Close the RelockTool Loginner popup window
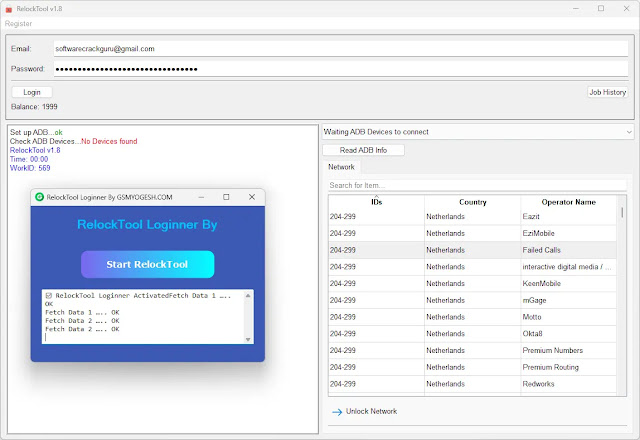 point(252,197)
